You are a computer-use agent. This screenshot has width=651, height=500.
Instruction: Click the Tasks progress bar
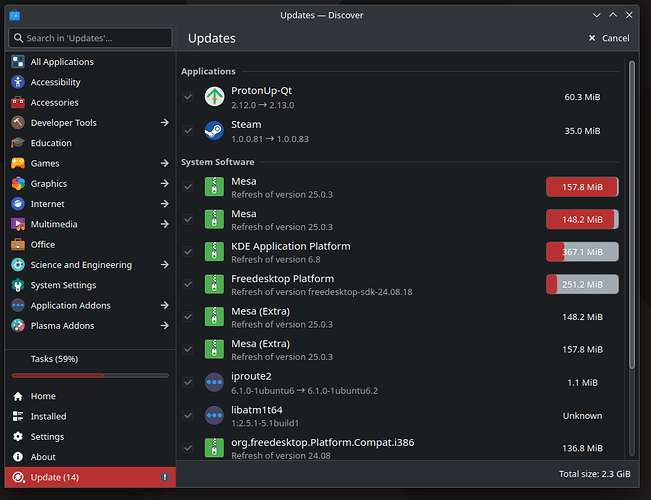tap(88, 375)
